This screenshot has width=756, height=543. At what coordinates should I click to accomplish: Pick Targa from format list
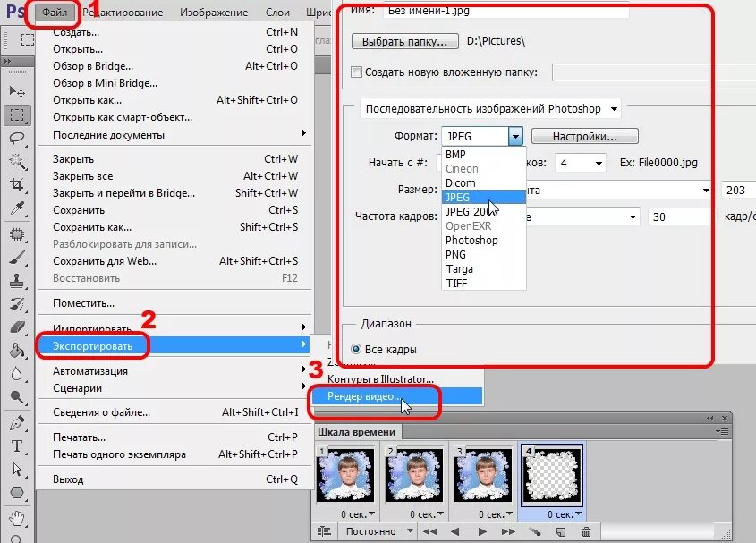point(484,269)
